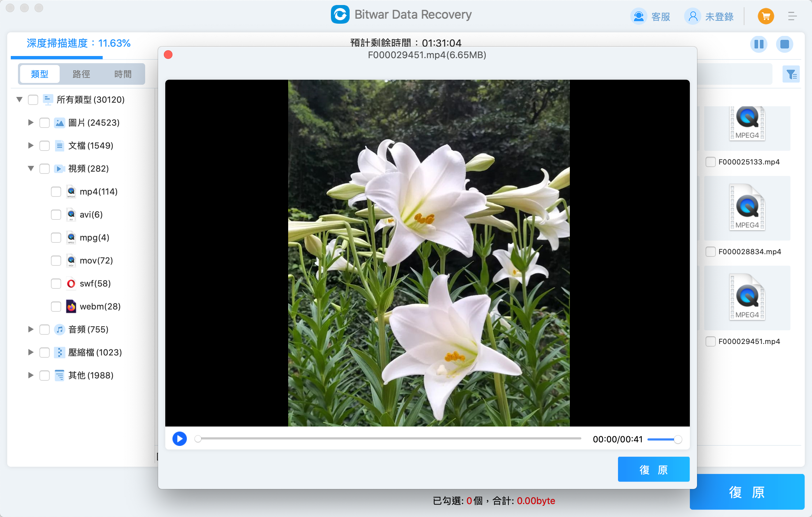Switch to the 路徑 tab
The image size is (812, 517).
coord(81,74)
